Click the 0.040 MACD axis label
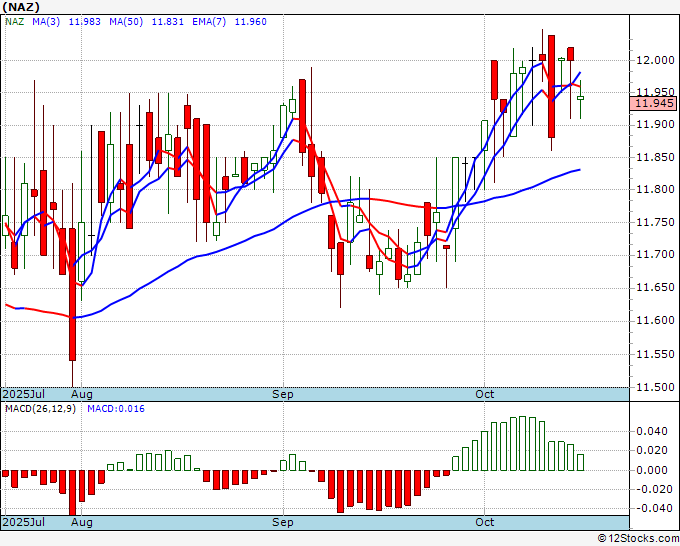Viewport: 680px width, 546px height. [x=651, y=431]
